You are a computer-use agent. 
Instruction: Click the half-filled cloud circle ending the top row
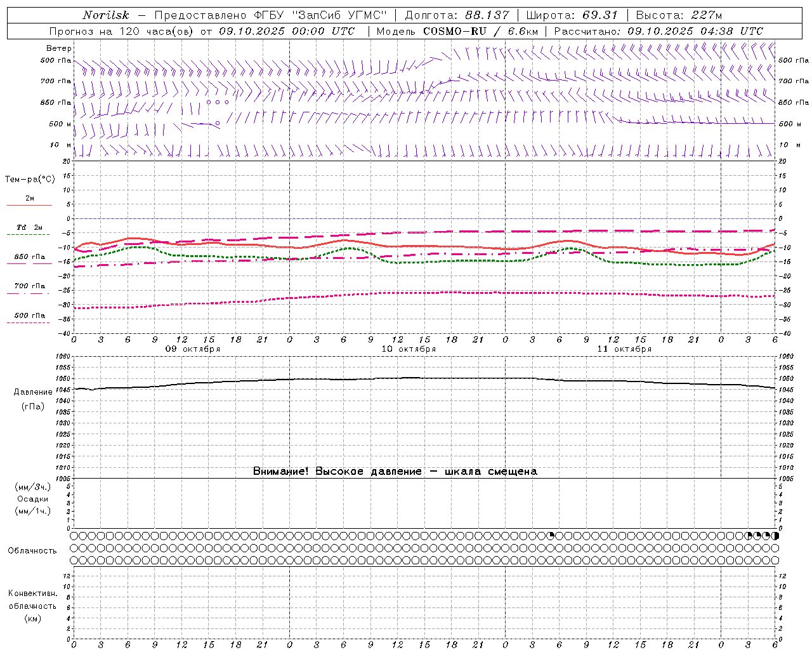click(x=775, y=536)
